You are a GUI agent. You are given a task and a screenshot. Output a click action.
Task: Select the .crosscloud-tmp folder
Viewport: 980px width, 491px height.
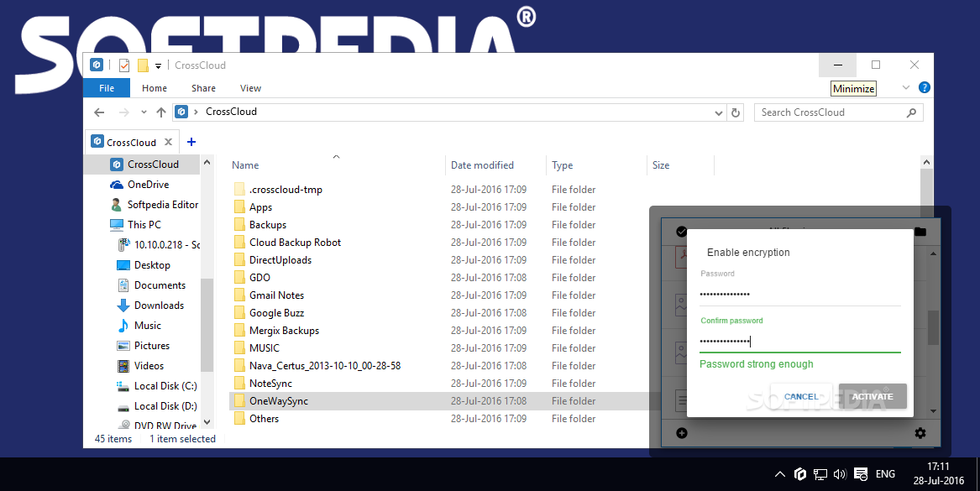pyautogui.click(x=286, y=190)
